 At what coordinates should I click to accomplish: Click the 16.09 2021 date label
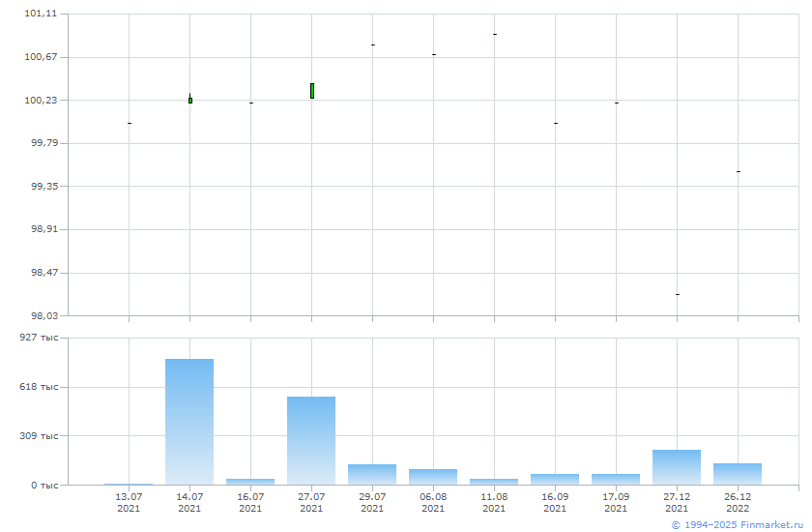pyautogui.click(x=555, y=502)
